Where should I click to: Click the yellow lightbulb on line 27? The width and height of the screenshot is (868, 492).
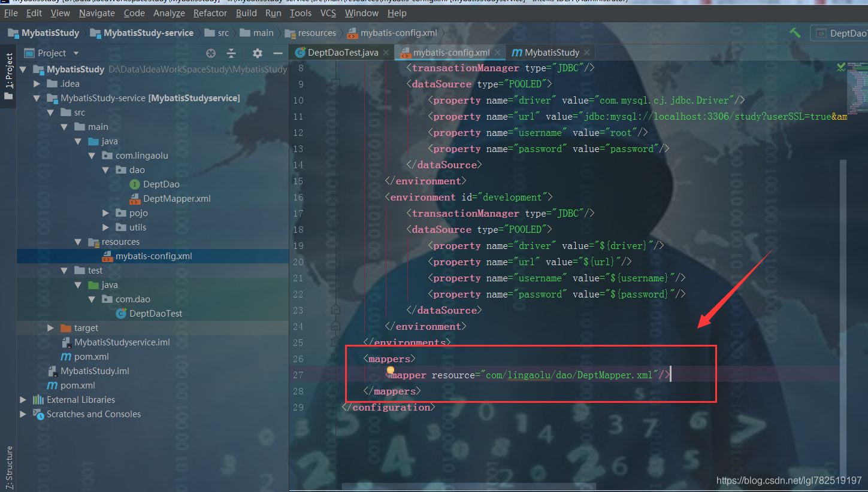tap(391, 372)
